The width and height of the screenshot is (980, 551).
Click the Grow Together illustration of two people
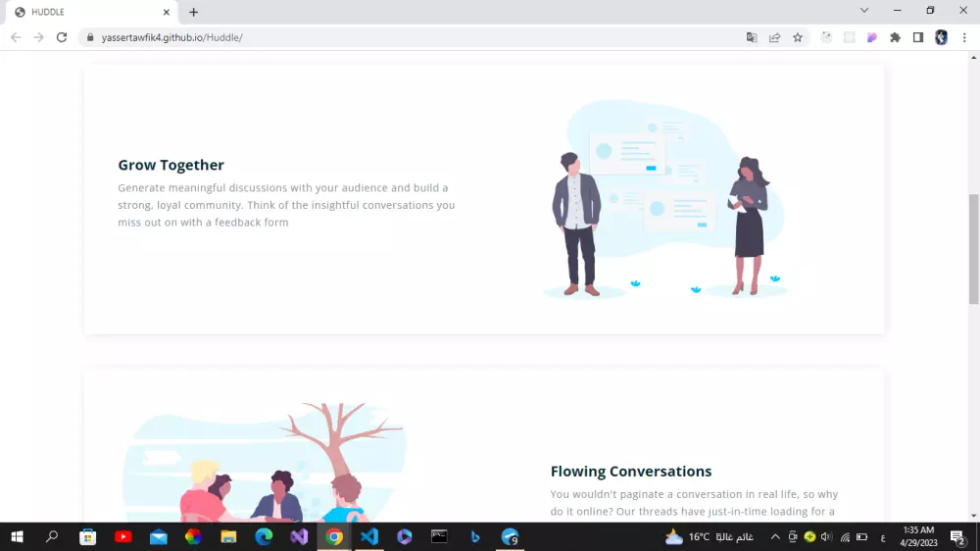pos(663,199)
